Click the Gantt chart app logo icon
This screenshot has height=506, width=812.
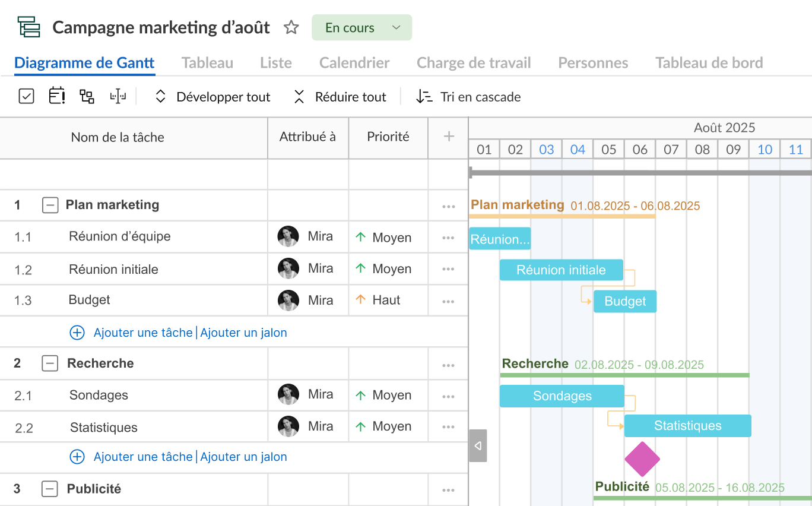(28, 27)
